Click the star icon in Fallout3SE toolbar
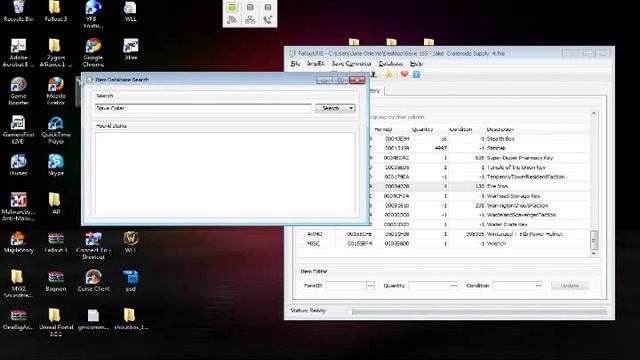 click(389, 74)
